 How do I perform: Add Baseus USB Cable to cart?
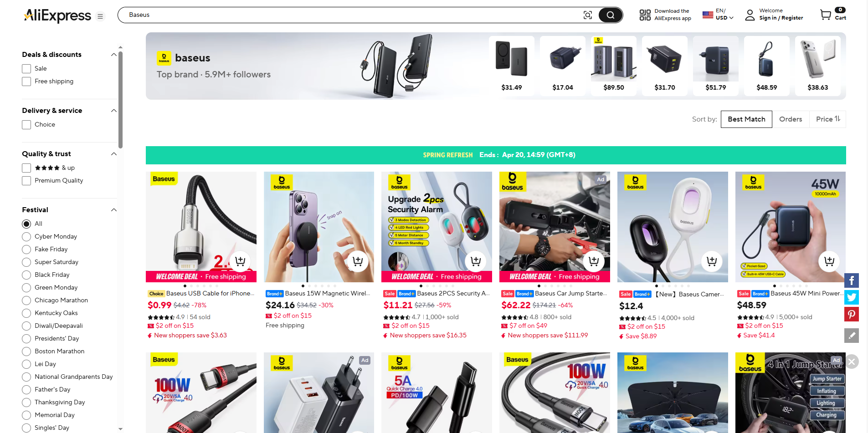click(x=240, y=261)
